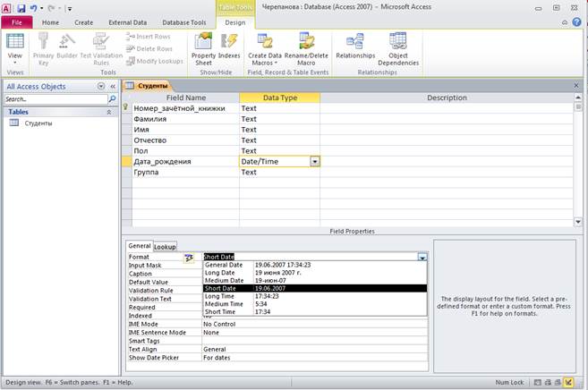The width and height of the screenshot is (588, 390).
Task: Select the General properties tab
Action: point(139,246)
